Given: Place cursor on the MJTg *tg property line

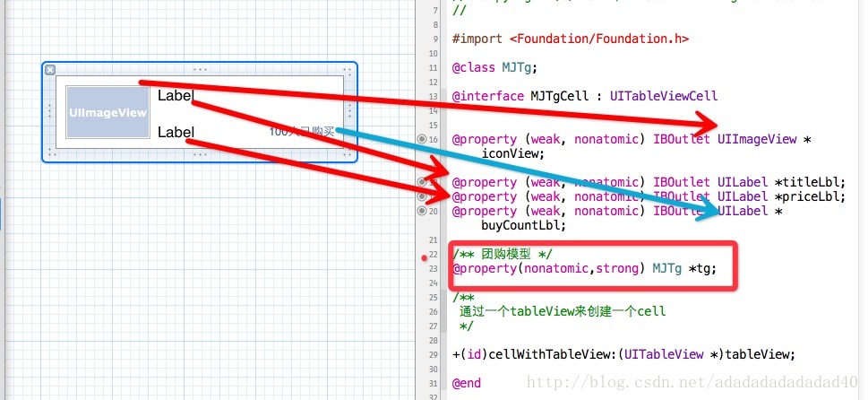Looking at the screenshot, I should 585,269.
